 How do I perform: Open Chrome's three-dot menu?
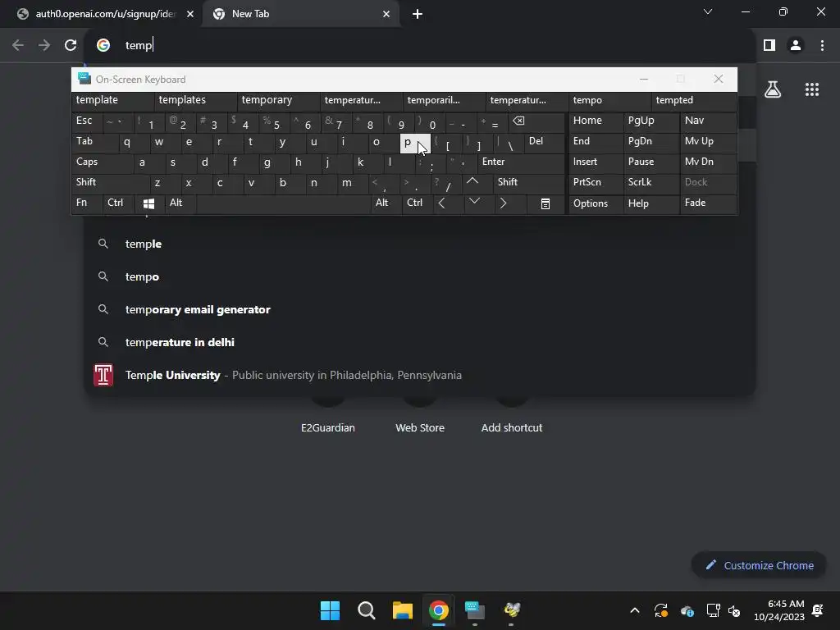822,46
